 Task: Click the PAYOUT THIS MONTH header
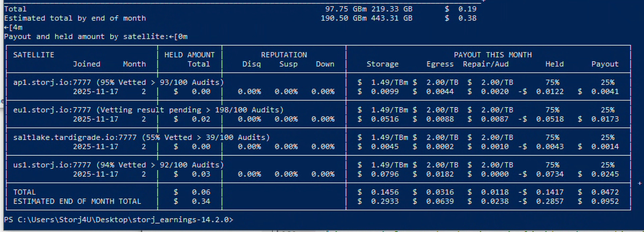click(492, 55)
